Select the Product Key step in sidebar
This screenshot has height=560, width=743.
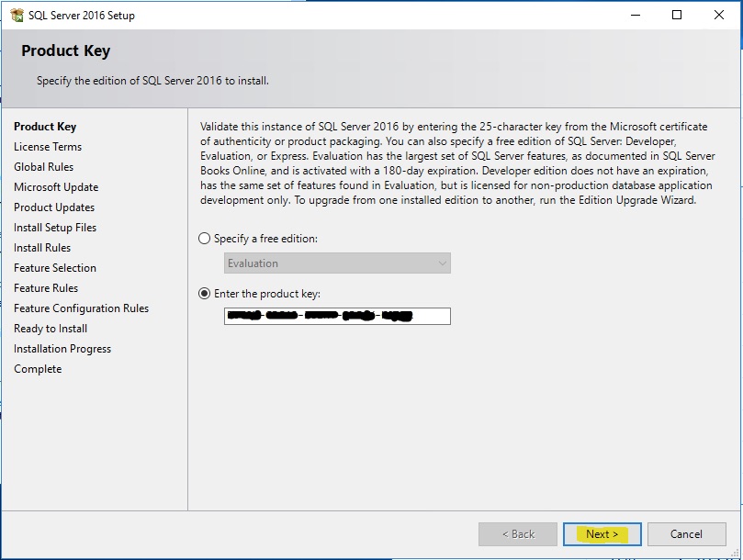pos(45,127)
